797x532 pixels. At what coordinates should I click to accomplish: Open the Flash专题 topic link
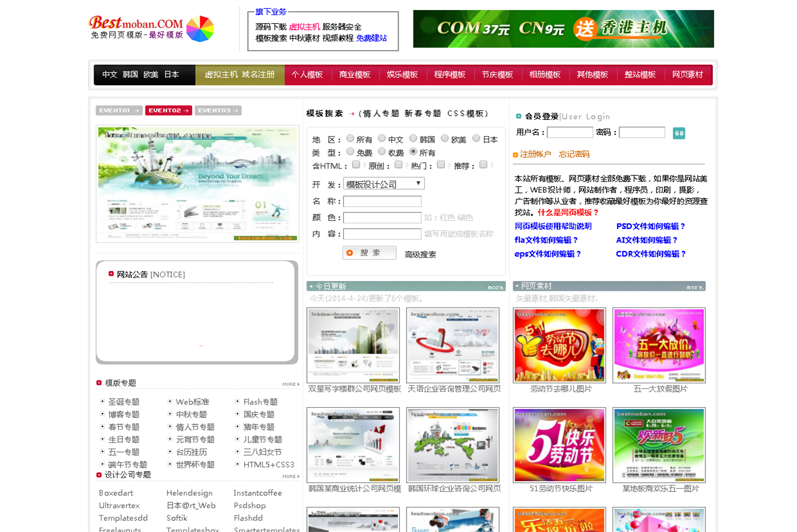click(260, 402)
